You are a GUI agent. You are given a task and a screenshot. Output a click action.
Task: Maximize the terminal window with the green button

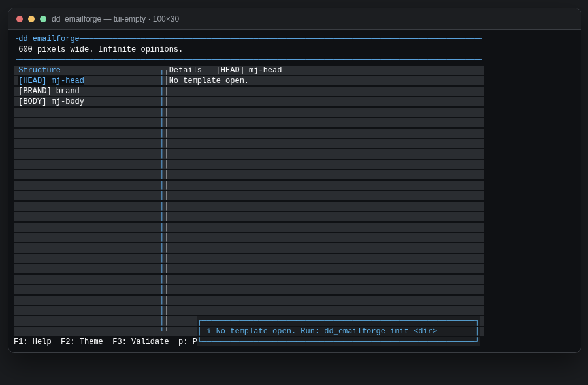click(x=43, y=19)
